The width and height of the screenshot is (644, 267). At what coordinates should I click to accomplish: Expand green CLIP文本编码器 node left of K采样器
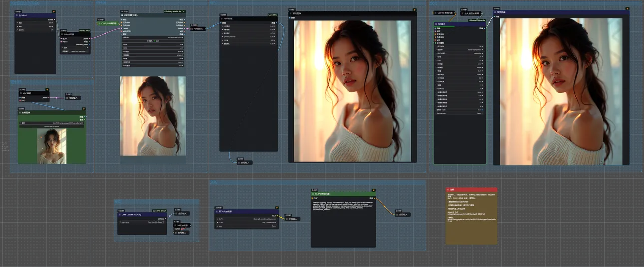point(99,23)
